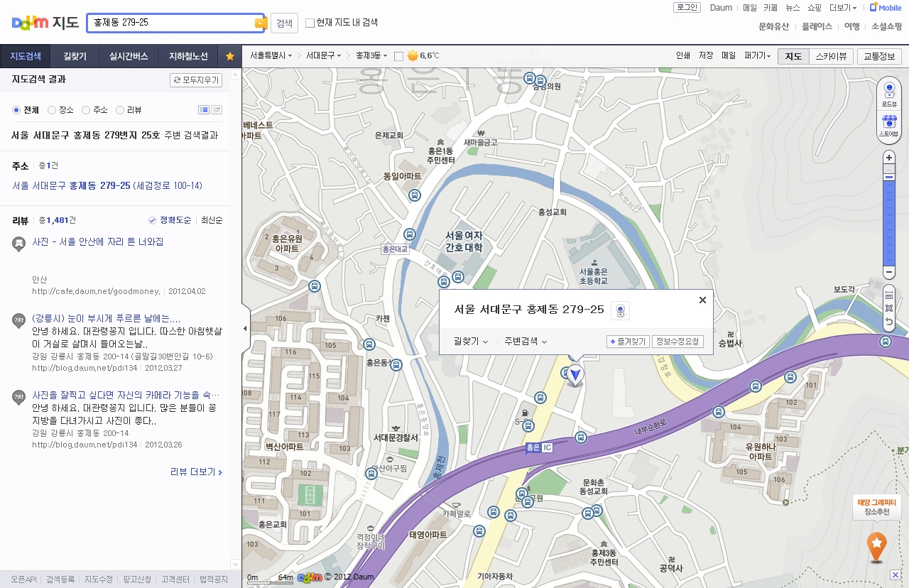
Task: Click the Daum 지도 logo
Action: 45,23
